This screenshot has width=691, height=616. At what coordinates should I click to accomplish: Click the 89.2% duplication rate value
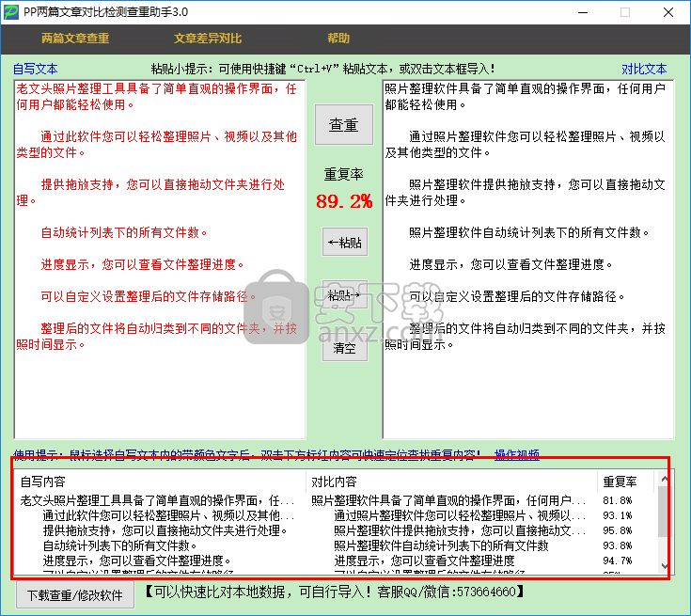[x=344, y=201]
